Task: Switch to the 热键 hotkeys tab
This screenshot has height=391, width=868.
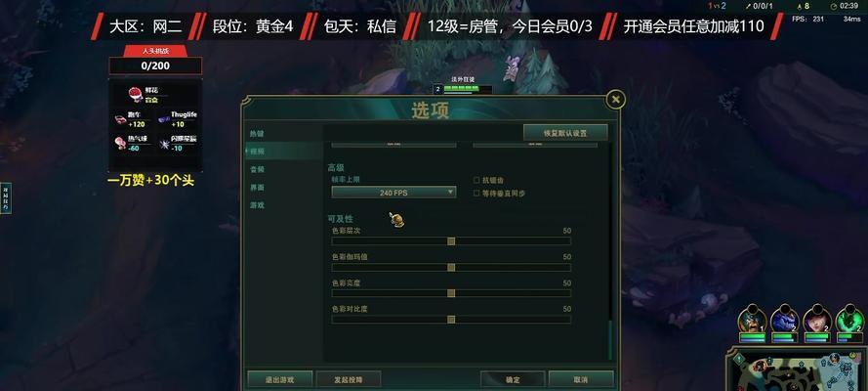Action: point(257,134)
